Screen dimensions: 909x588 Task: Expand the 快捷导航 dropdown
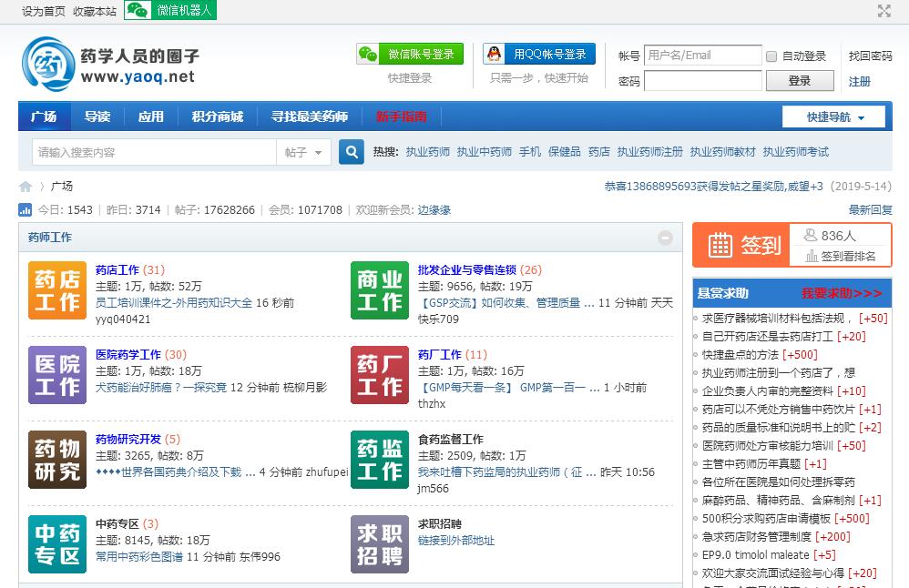[x=834, y=117]
